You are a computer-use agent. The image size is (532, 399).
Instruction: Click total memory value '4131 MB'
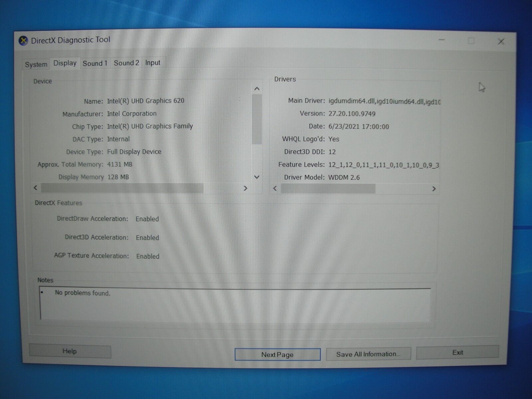120,164
